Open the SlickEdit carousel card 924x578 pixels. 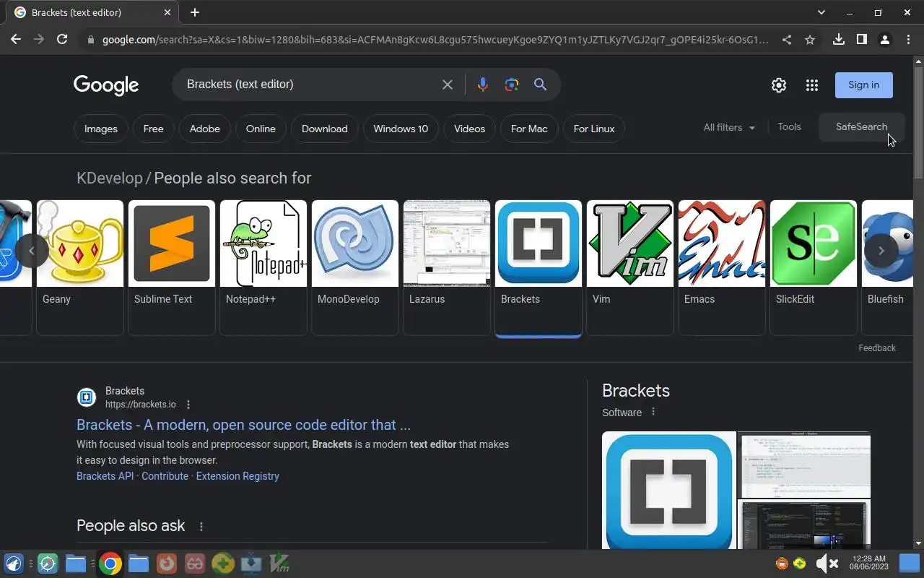[814, 267]
